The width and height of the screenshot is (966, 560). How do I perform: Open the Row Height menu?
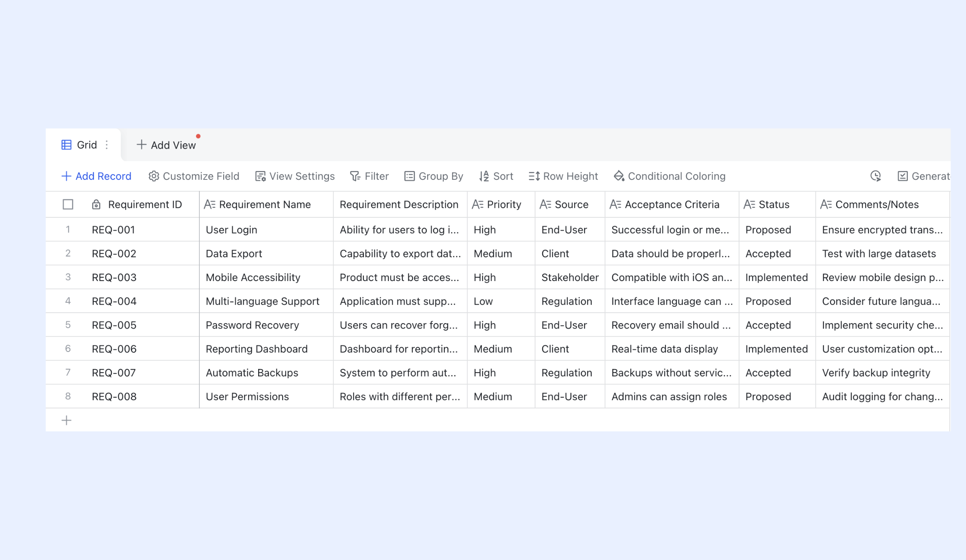pyautogui.click(x=563, y=176)
